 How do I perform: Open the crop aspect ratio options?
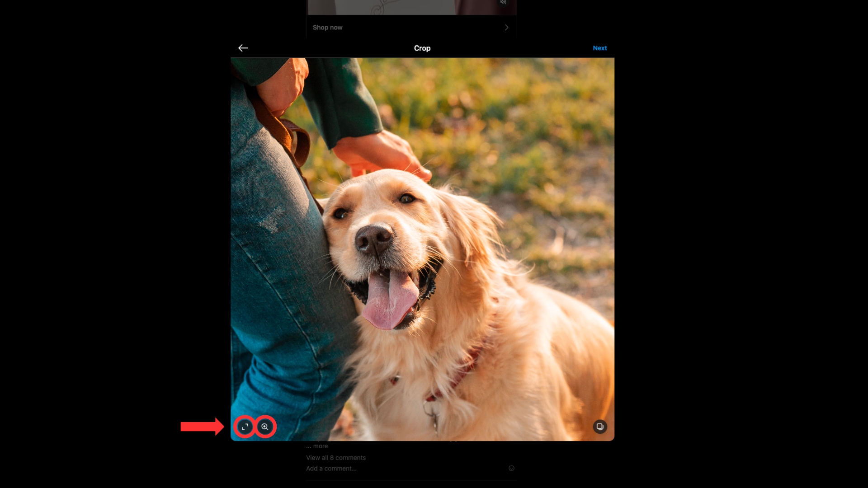click(x=245, y=427)
